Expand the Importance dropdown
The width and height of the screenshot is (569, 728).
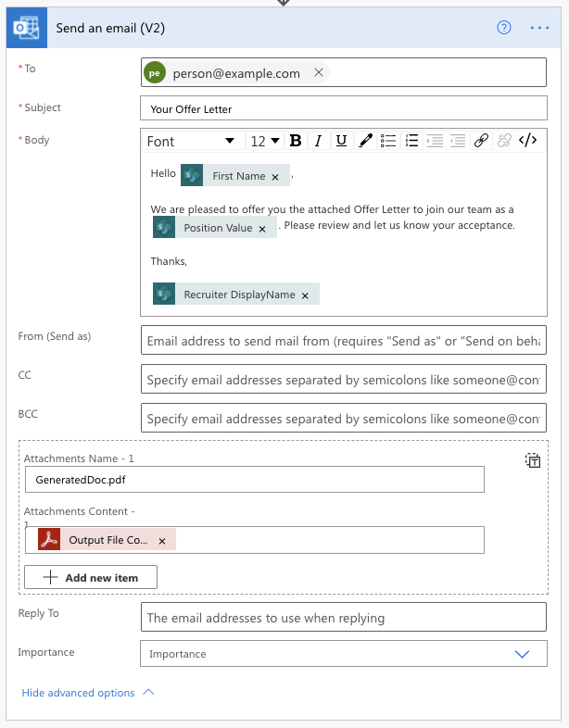[523, 654]
